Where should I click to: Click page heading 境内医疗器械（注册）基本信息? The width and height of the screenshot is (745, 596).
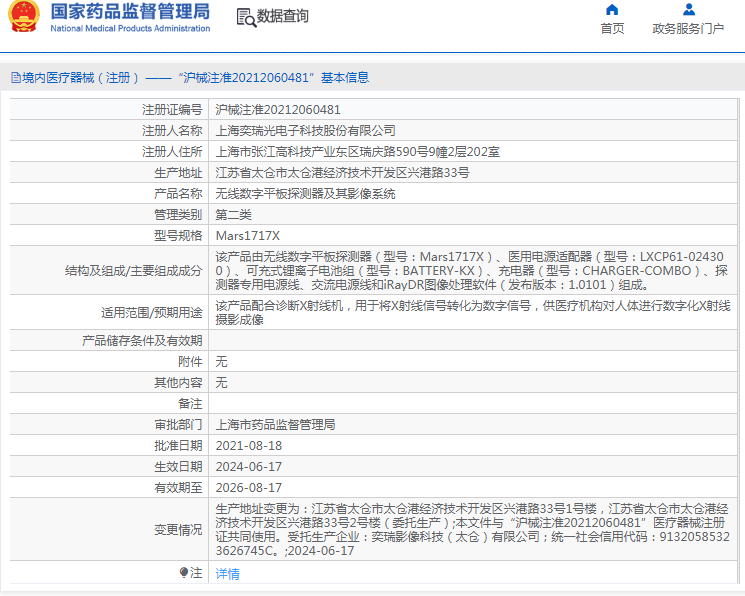(195, 77)
